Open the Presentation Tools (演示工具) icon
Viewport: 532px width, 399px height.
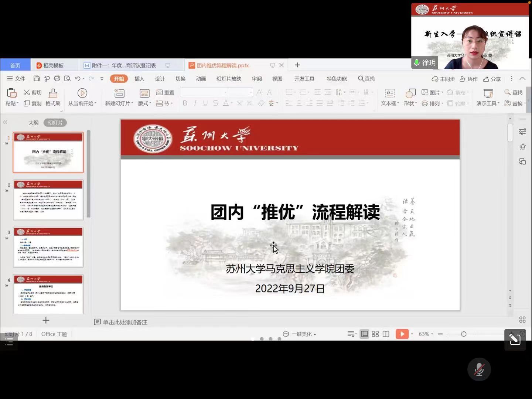tap(488, 93)
